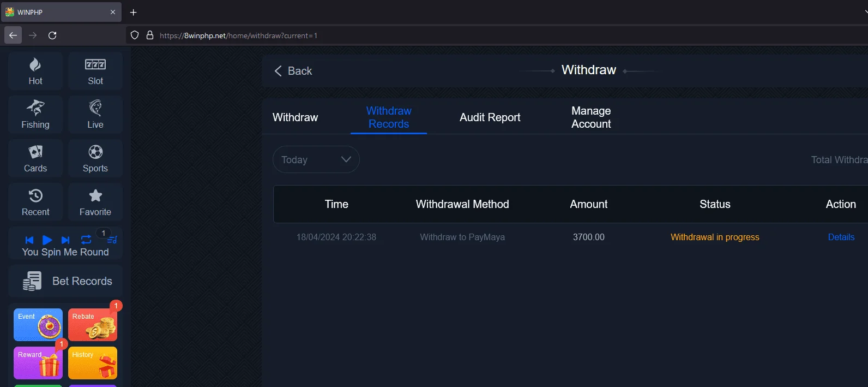The image size is (868, 387).
Task: Open a new browser tab
Action: point(133,12)
